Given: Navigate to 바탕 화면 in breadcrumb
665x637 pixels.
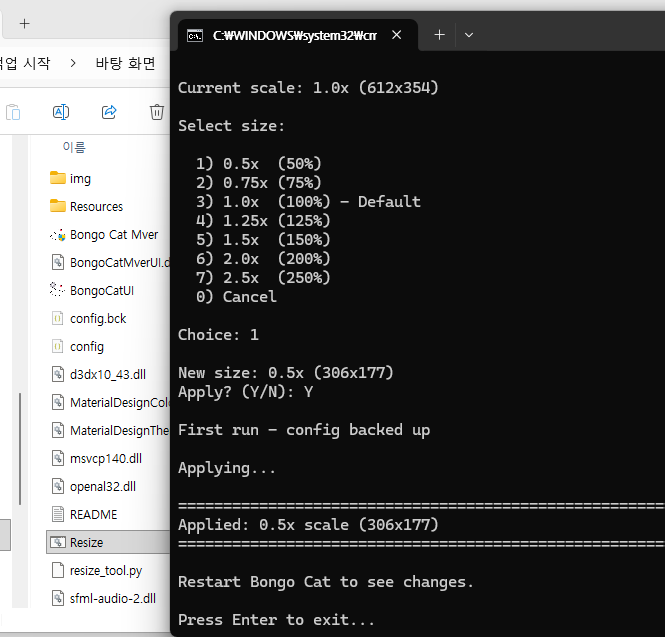Looking at the screenshot, I should (125, 63).
